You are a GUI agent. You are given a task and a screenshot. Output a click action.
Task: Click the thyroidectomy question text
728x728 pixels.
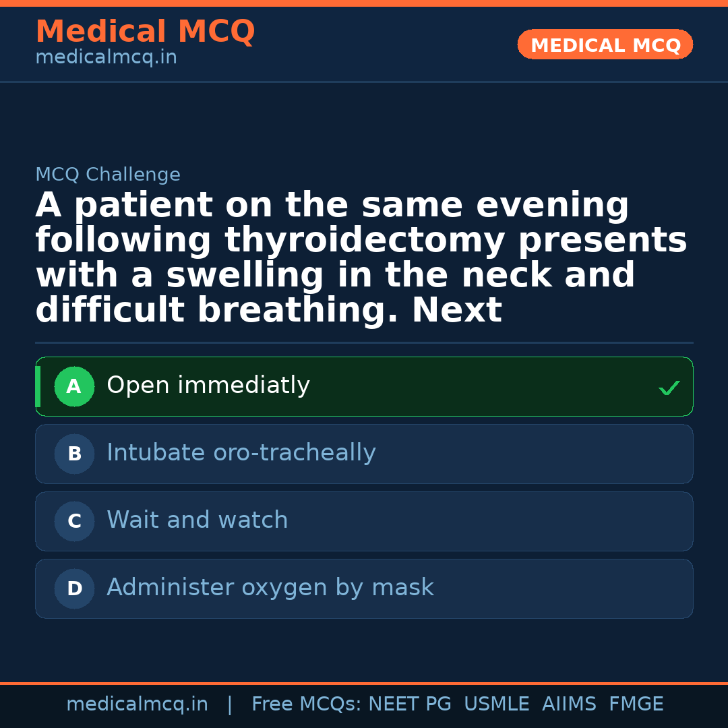[x=361, y=258]
